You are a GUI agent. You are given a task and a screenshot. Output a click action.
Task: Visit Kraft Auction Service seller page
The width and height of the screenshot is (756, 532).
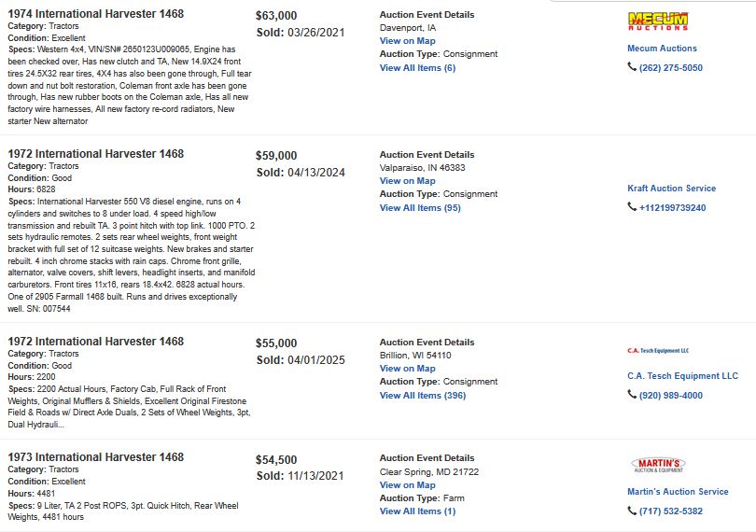672,189
